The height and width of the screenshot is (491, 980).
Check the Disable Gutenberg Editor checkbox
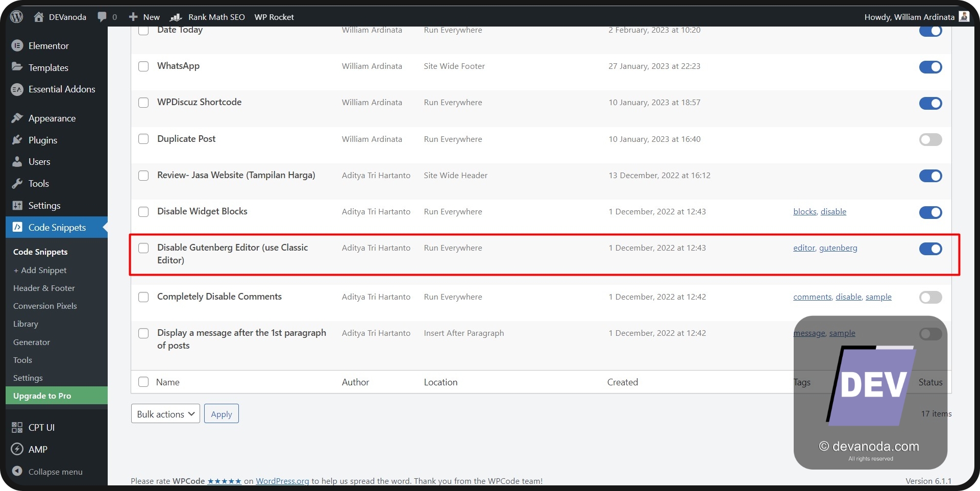[143, 248]
